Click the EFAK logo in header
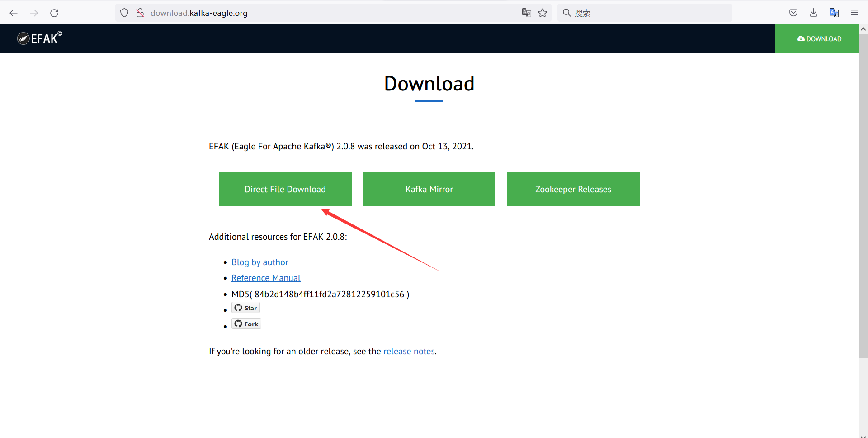Viewport: 868px width, 438px height. [40, 38]
